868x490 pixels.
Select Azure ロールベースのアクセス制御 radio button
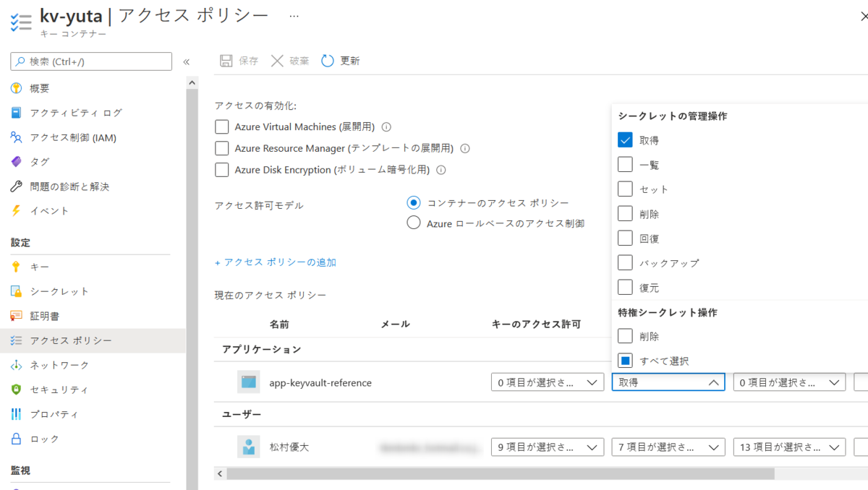click(414, 223)
